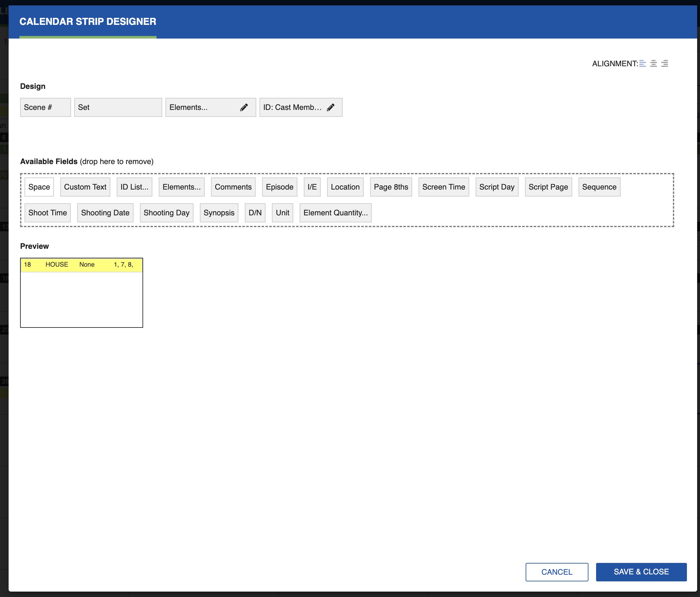Choose the Page 8ths field
The width and height of the screenshot is (700, 597).
(391, 187)
